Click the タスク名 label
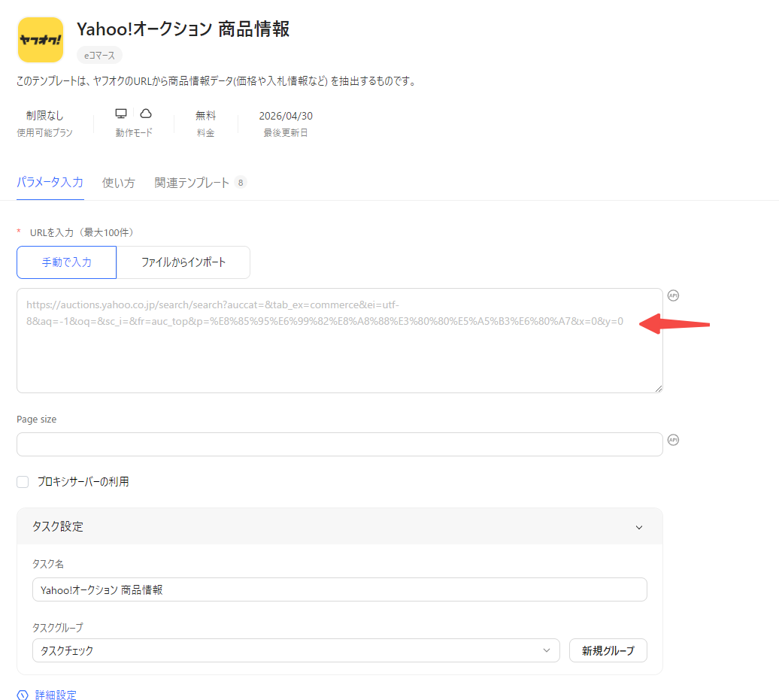The width and height of the screenshot is (779, 700). point(48,565)
